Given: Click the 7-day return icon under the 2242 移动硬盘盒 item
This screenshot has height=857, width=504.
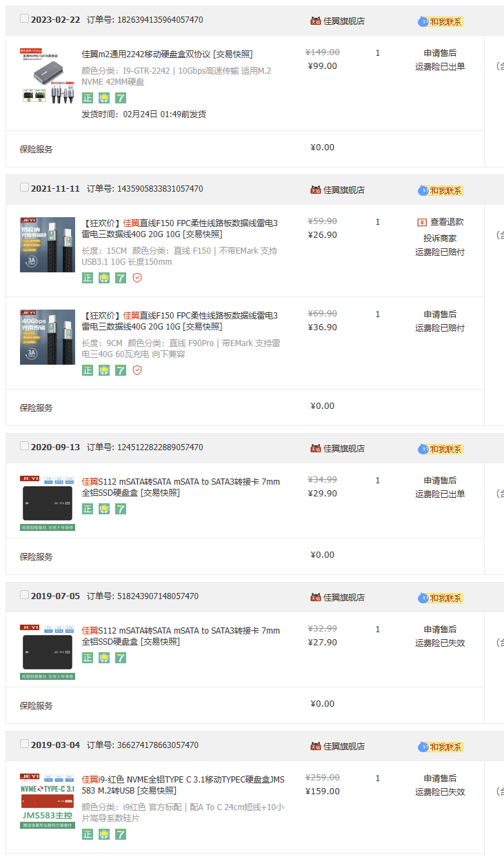Looking at the screenshot, I should pyautogui.click(x=121, y=98).
